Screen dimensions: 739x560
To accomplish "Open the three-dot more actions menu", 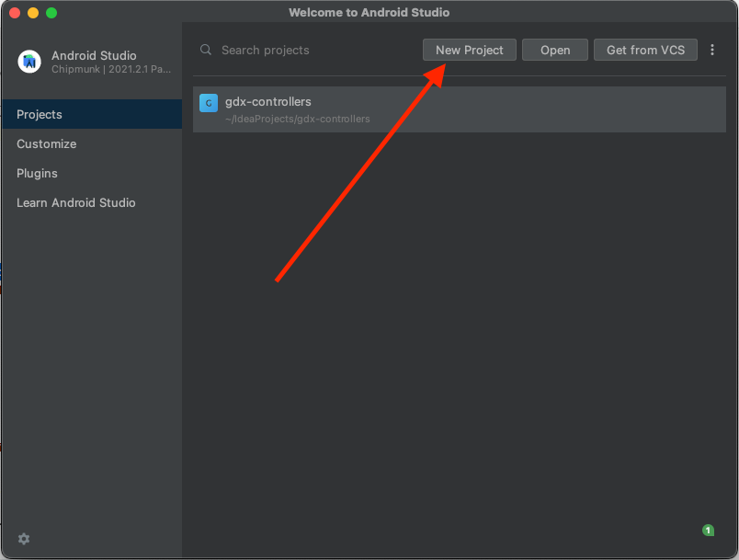I will (711, 50).
